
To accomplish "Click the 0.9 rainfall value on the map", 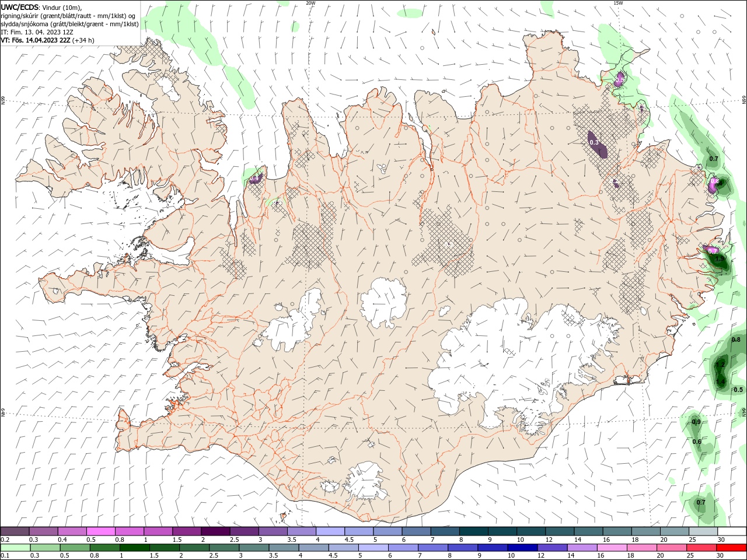I will pos(696,422).
